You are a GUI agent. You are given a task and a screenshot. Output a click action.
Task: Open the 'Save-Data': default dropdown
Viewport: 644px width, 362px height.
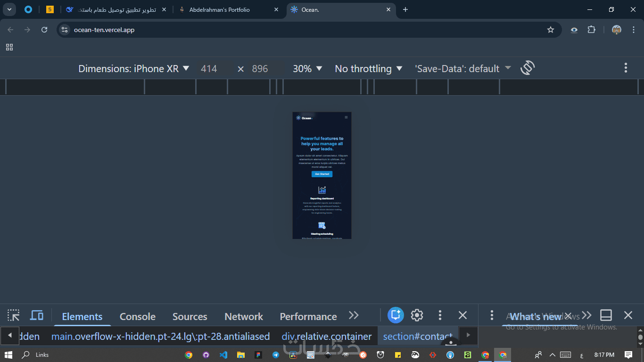pos(463,68)
